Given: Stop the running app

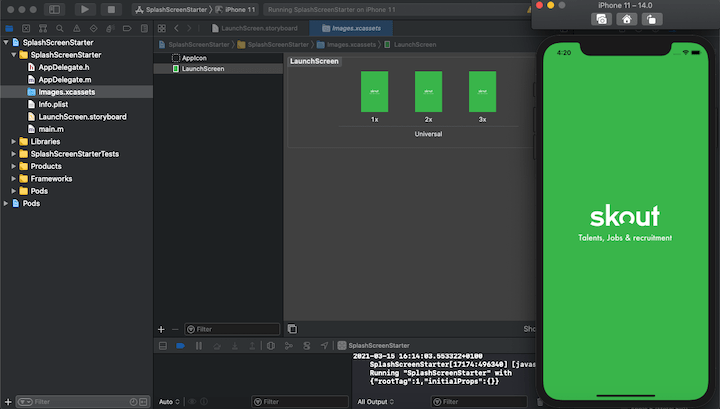Looking at the screenshot, I should click(111, 9).
